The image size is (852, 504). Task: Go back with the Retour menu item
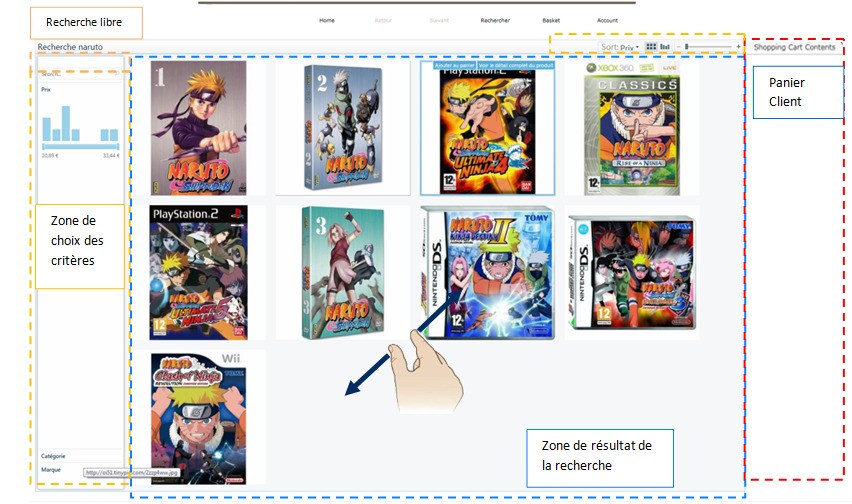(383, 21)
